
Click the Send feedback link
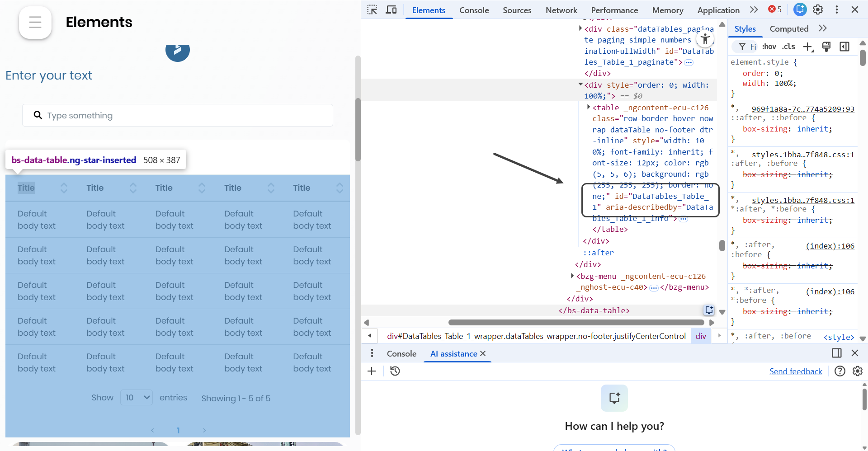coord(796,371)
